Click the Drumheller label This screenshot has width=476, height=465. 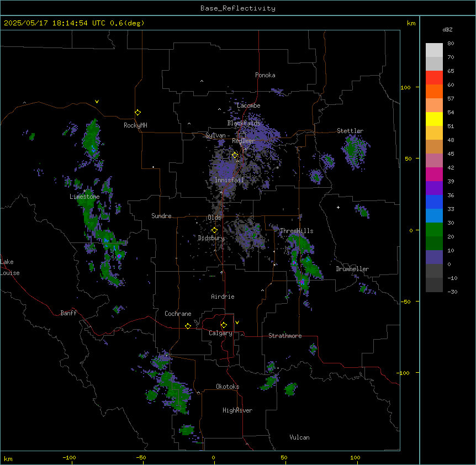[352, 269]
